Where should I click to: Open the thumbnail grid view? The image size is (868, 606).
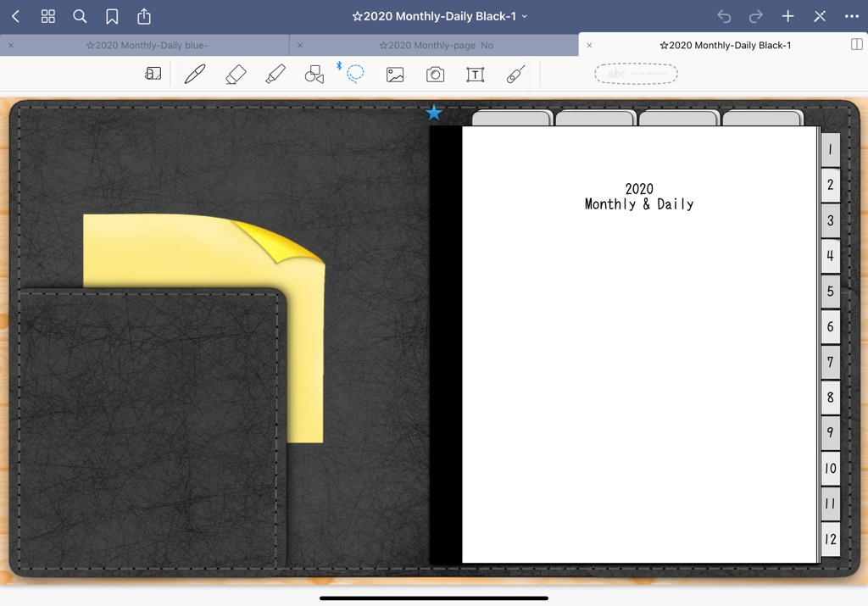(48, 17)
